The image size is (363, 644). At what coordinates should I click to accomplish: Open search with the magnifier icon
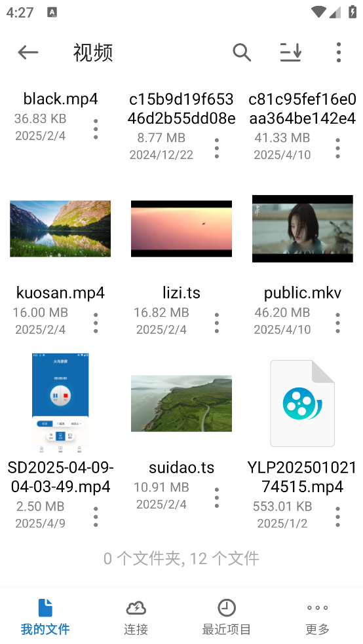242,52
